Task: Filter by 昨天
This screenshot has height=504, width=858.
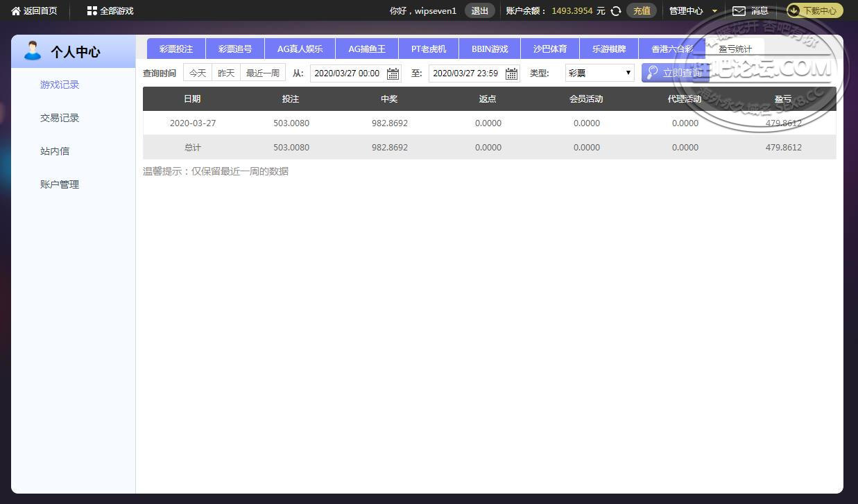Action: pos(226,73)
